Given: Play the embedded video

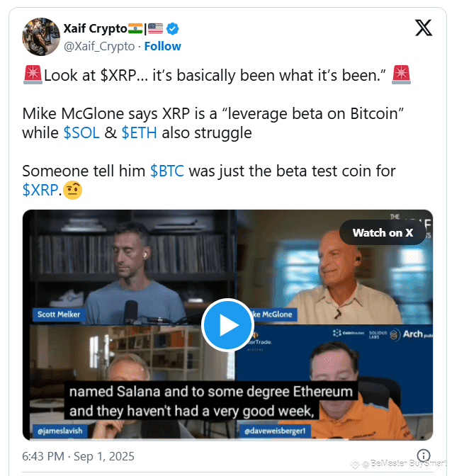Looking at the screenshot, I should 227,325.
